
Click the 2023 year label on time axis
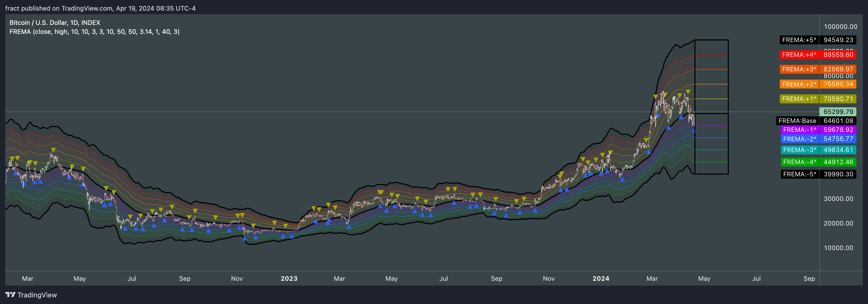pyautogui.click(x=289, y=279)
